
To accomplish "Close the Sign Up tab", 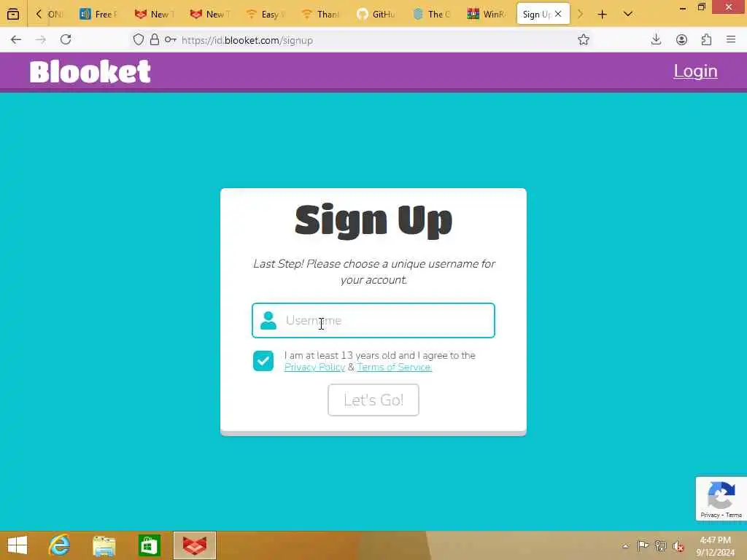I will click(558, 15).
